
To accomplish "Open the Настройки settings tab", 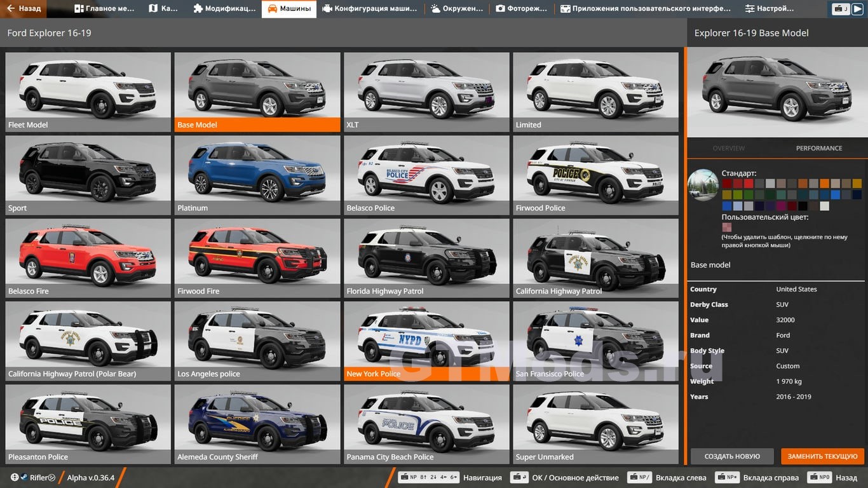I will click(x=770, y=9).
